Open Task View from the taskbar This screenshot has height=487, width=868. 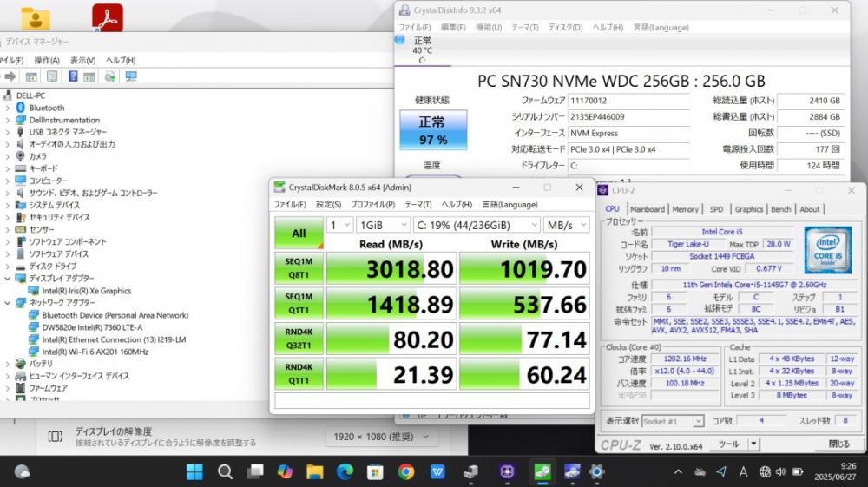[x=255, y=471]
